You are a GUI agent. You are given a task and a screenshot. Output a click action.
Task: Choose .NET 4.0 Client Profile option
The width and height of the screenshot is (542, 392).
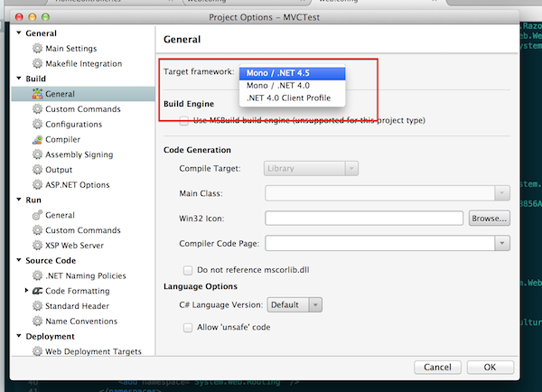[x=293, y=98]
